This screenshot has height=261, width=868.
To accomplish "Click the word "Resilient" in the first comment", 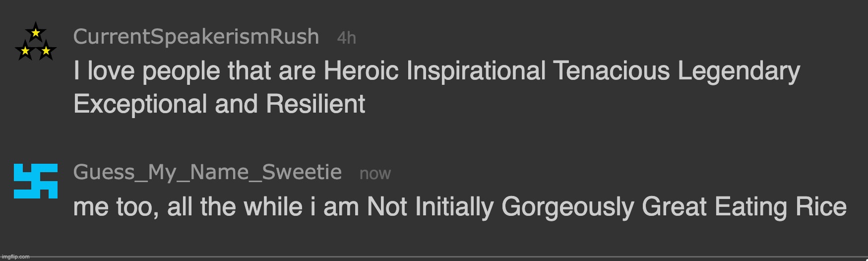I will click(x=315, y=104).
